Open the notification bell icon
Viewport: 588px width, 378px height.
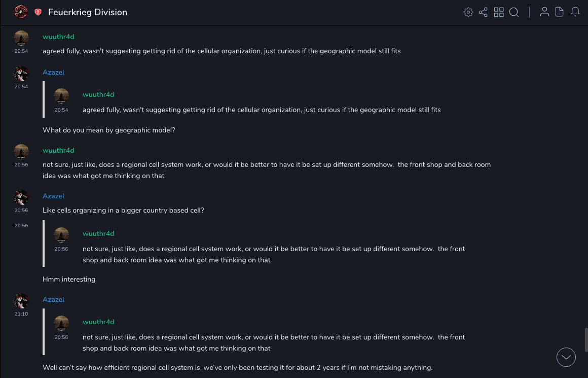(x=575, y=12)
